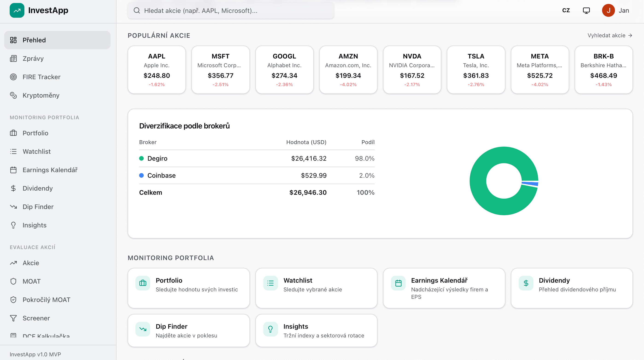
Task: Click the list icon on Watchlist card
Action: tap(270, 283)
